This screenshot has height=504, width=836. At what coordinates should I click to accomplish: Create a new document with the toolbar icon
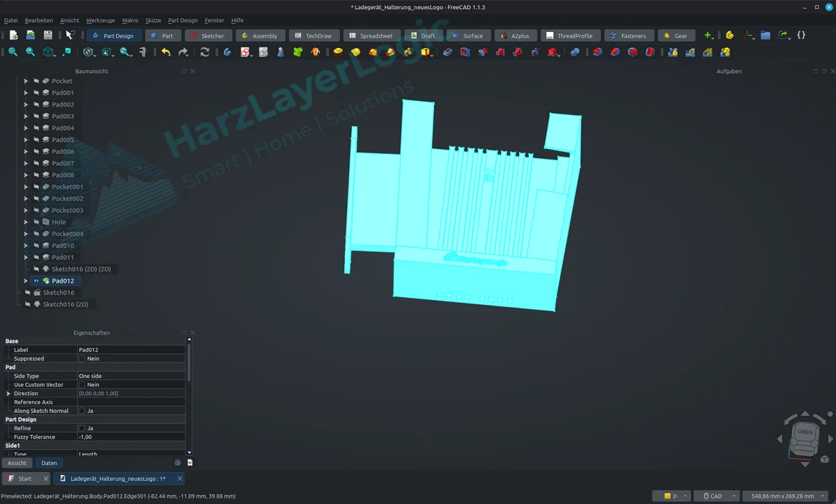coord(13,35)
